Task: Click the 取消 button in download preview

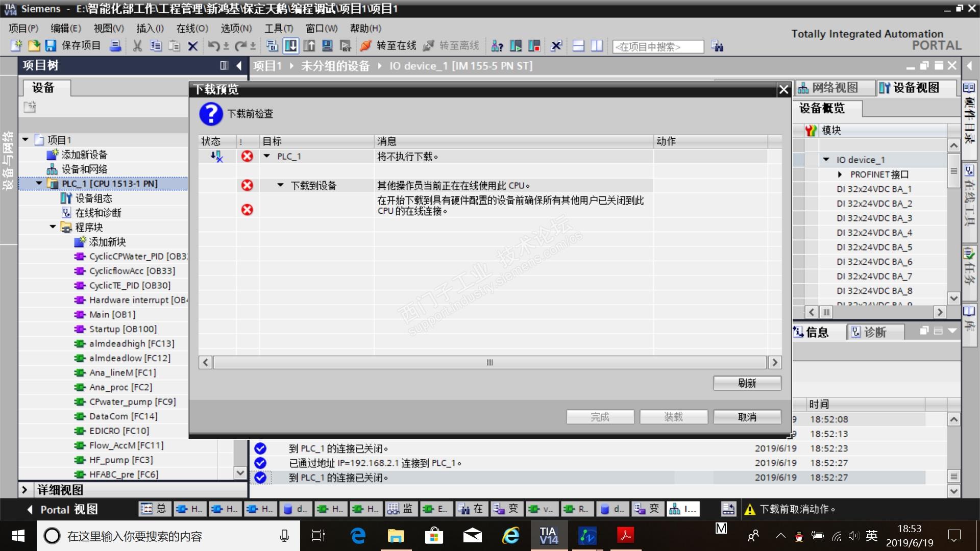Action: tap(747, 417)
